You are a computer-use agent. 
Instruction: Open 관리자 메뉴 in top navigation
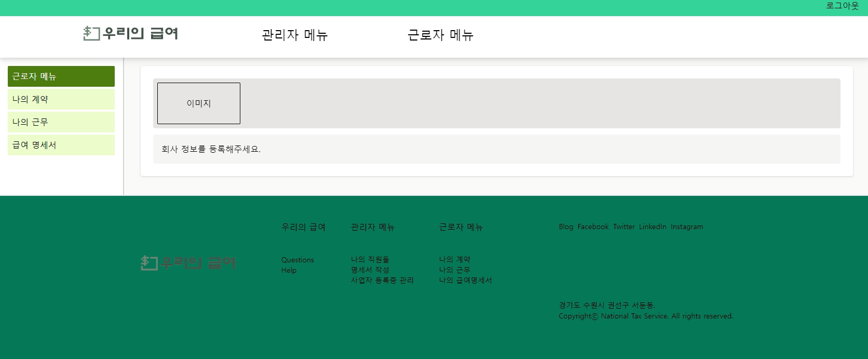click(295, 35)
